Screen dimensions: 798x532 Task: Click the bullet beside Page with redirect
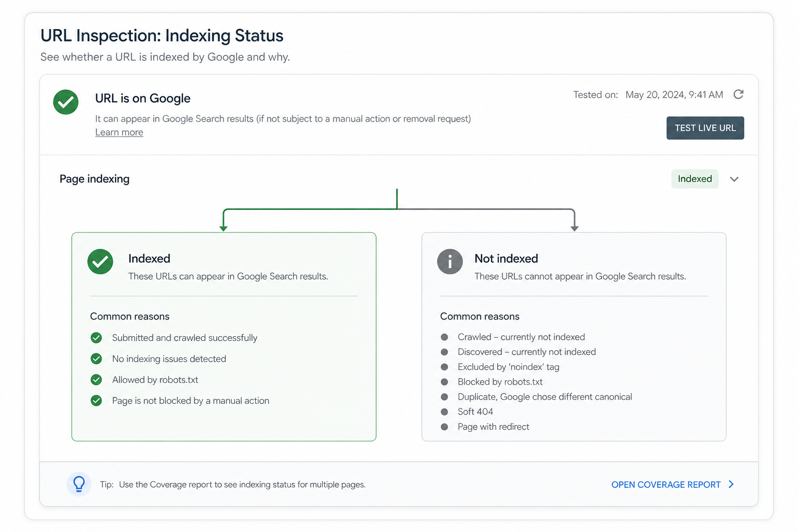click(x=444, y=427)
